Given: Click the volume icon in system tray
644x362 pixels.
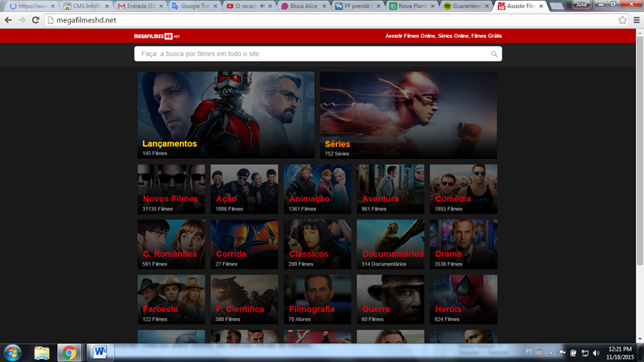Looking at the screenshot, I should (x=596, y=353).
